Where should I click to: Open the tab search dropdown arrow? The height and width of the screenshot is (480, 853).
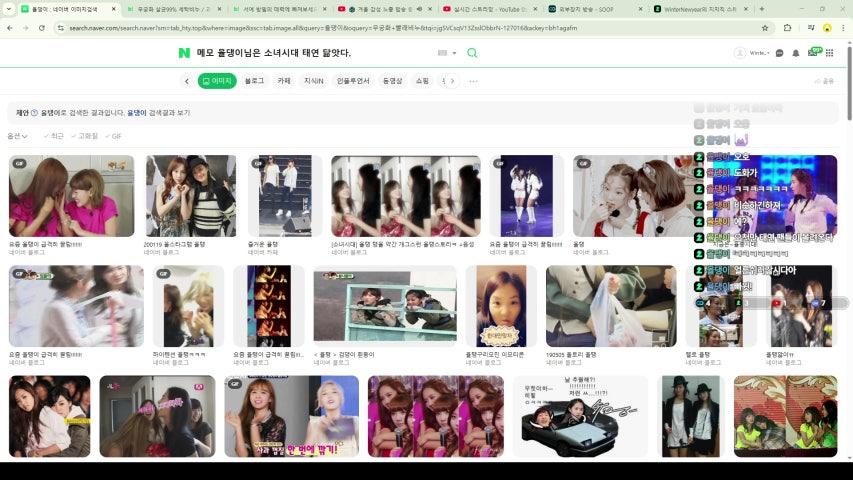(8, 9)
